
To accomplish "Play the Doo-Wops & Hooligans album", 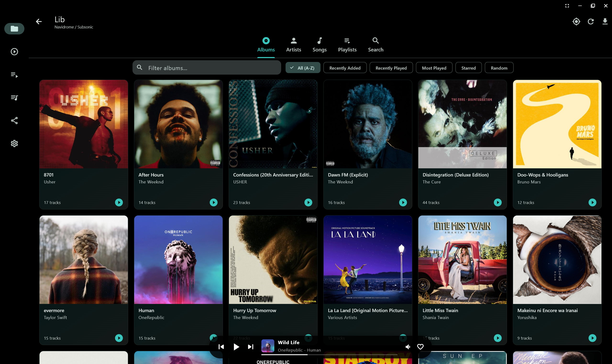I will point(592,202).
